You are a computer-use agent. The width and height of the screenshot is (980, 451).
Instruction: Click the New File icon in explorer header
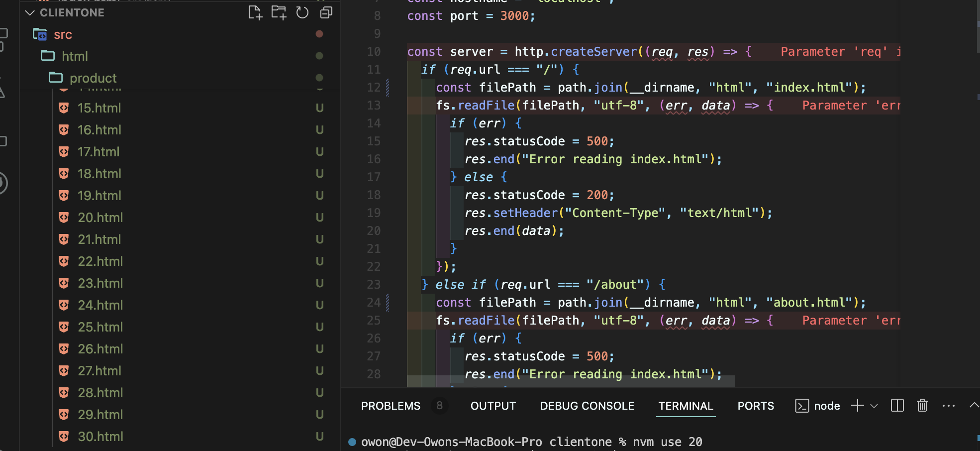(x=255, y=12)
